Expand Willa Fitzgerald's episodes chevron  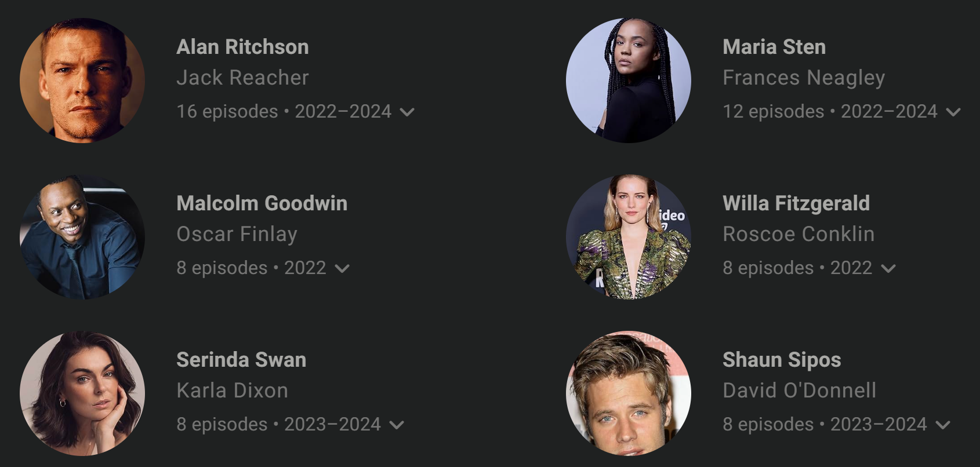tap(888, 268)
